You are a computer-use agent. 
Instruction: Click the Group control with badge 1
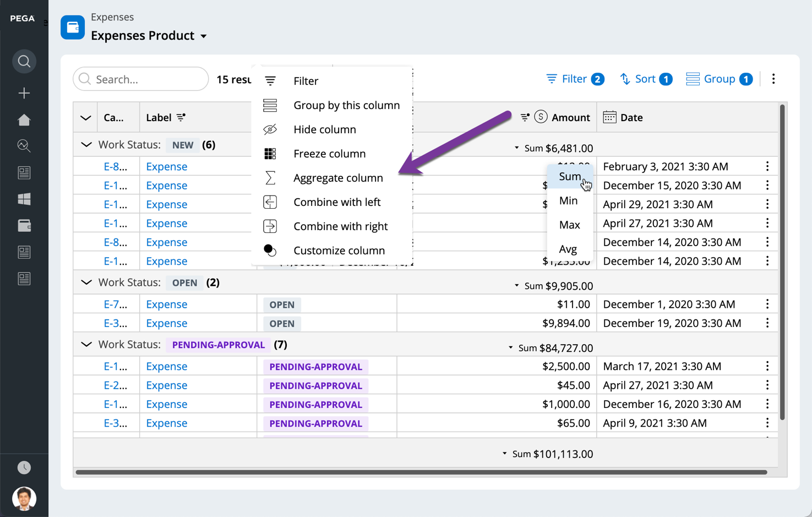(x=718, y=79)
